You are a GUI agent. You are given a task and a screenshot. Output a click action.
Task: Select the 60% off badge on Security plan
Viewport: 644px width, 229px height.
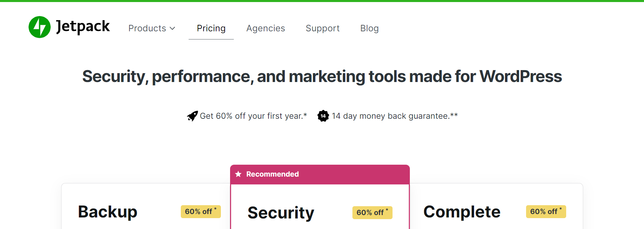coord(372,212)
